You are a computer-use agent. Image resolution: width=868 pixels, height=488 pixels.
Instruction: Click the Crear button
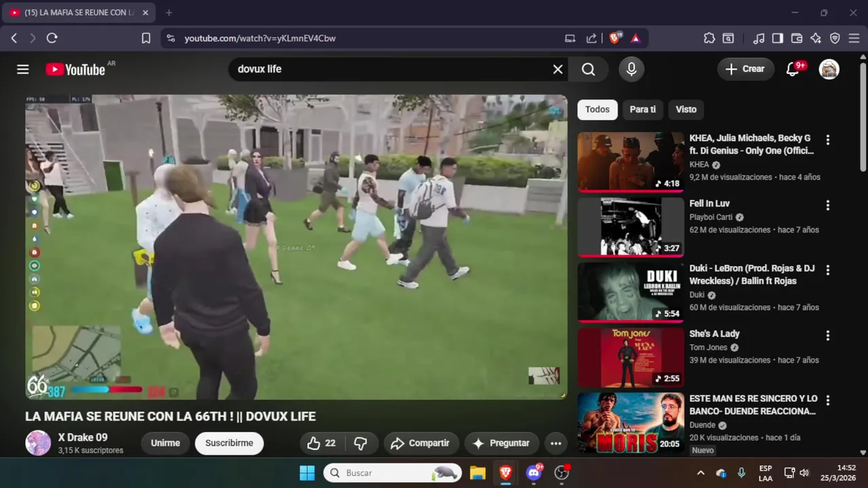745,69
